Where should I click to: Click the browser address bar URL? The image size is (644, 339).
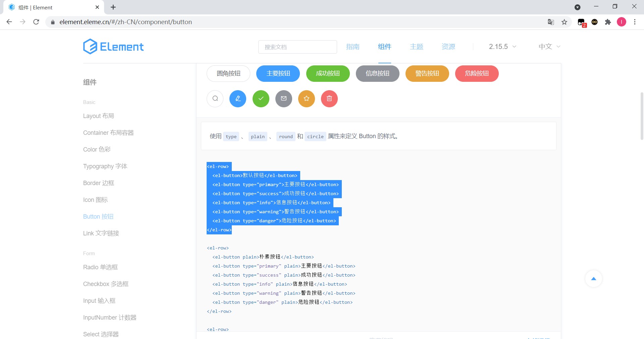pos(126,22)
